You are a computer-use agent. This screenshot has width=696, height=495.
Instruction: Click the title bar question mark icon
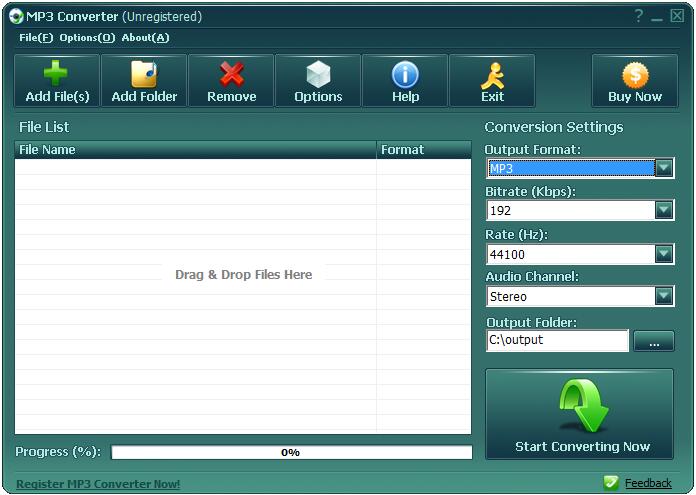click(639, 17)
